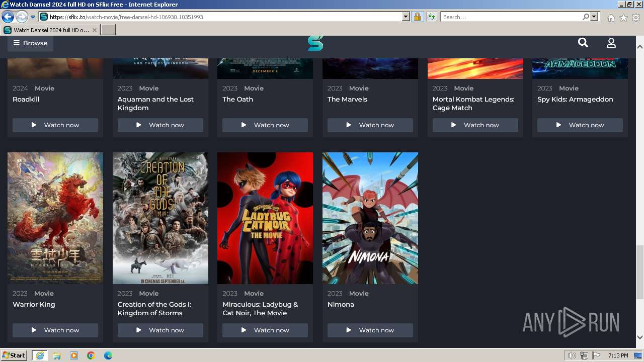Watch now for Mortal Kombat Legends: Cage Match
The height and width of the screenshot is (362, 644).
(x=475, y=125)
